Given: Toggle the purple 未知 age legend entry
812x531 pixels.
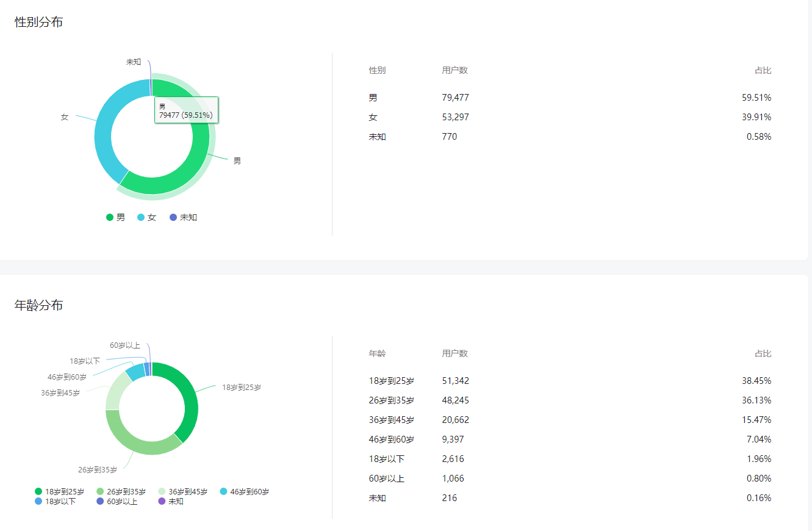Looking at the screenshot, I should 171,501.
